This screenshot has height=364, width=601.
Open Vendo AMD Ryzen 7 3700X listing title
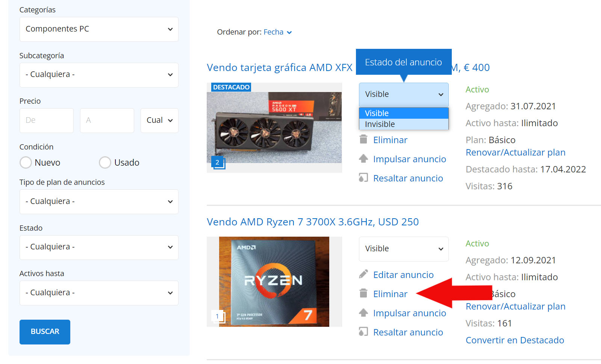pyautogui.click(x=313, y=222)
